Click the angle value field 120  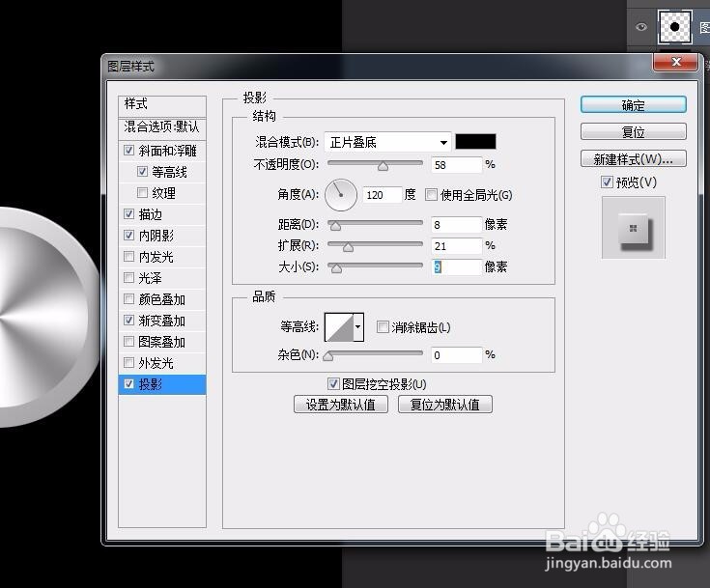pos(383,195)
